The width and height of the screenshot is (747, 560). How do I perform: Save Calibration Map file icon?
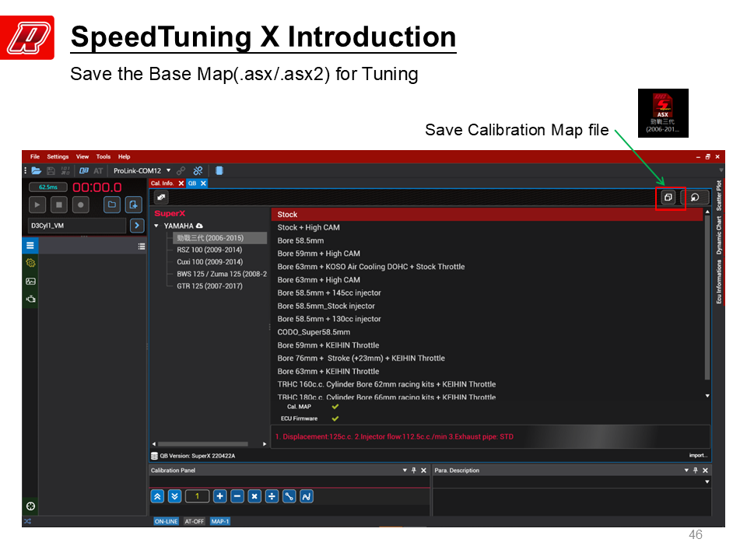[x=668, y=197]
